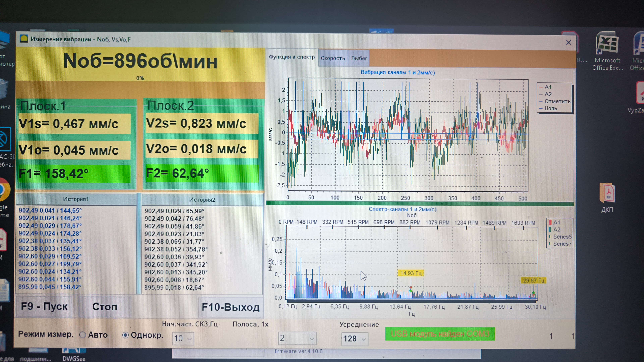The image size is (644, 362).
Task: Select the Авто measurement mode
Action: pos(94,335)
